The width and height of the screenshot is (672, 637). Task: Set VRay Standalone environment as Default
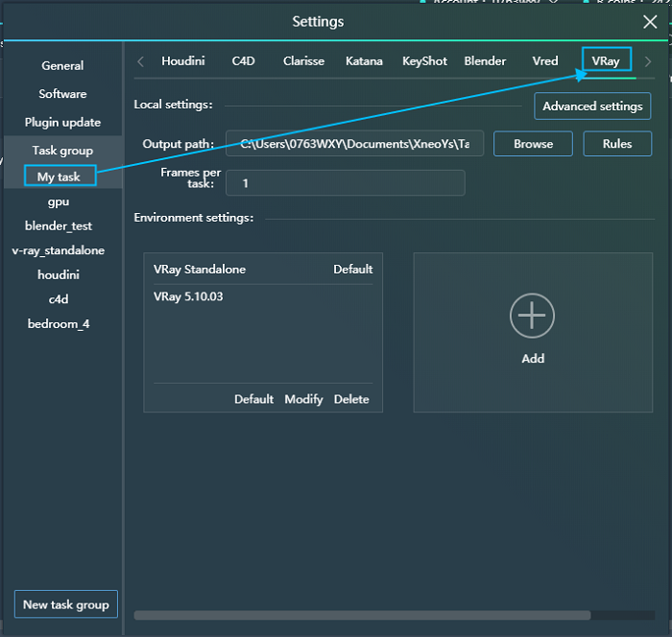pyautogui.click(x=253, y=399)
